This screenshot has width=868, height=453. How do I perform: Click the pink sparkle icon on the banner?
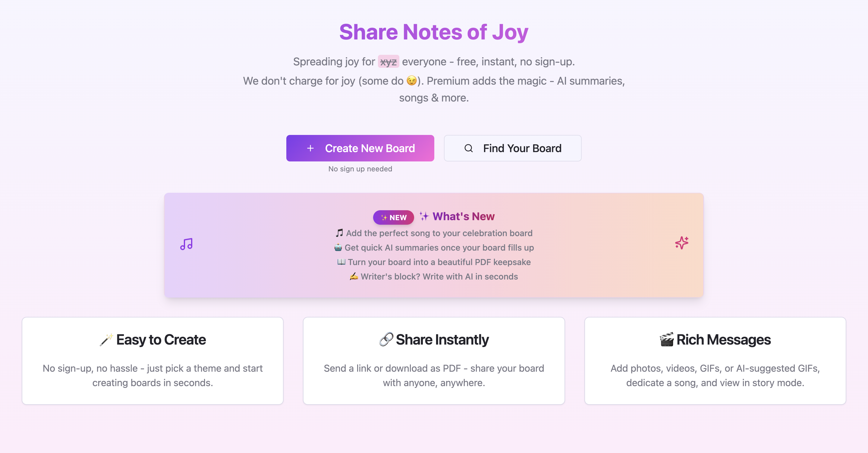(682, 243)
